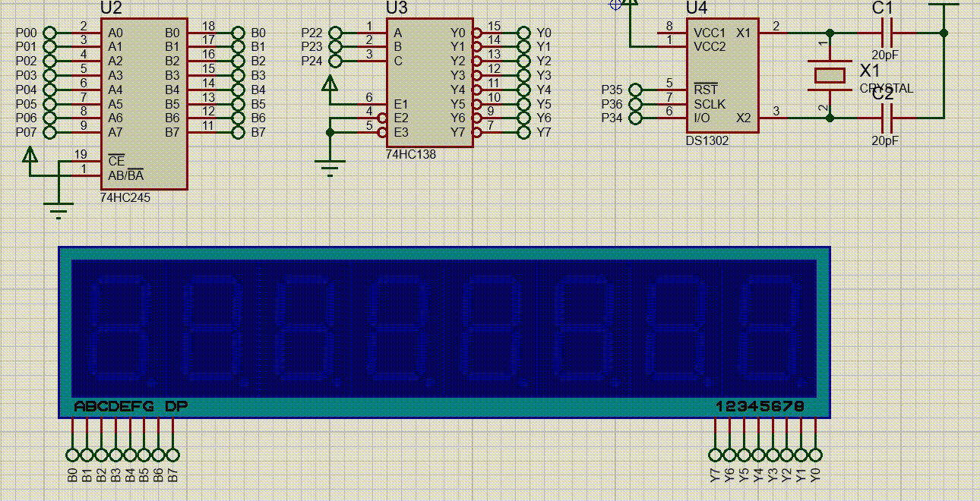980x501 pixels.
Task: Click the B4 terminal right of U2
Action: pos(238,90)
